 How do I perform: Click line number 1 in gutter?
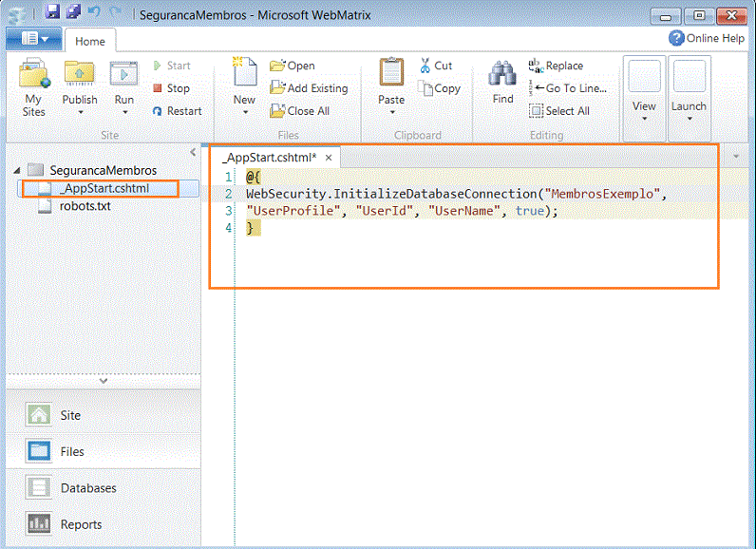coord(229,177)
